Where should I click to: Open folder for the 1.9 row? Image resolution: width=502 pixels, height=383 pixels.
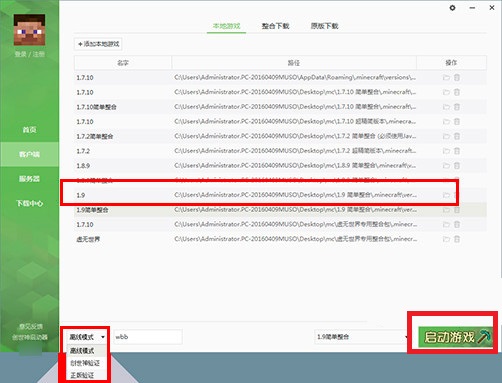446,195
